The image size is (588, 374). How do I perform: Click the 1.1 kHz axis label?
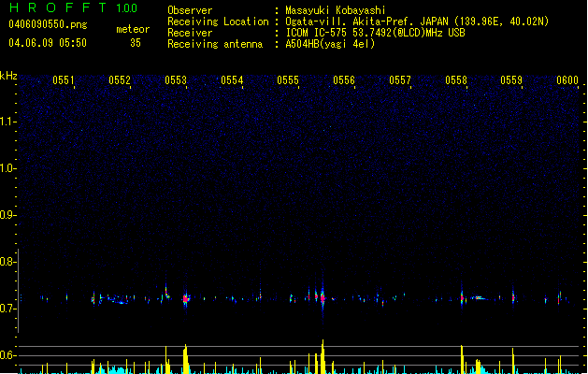[x=7, y=122]
